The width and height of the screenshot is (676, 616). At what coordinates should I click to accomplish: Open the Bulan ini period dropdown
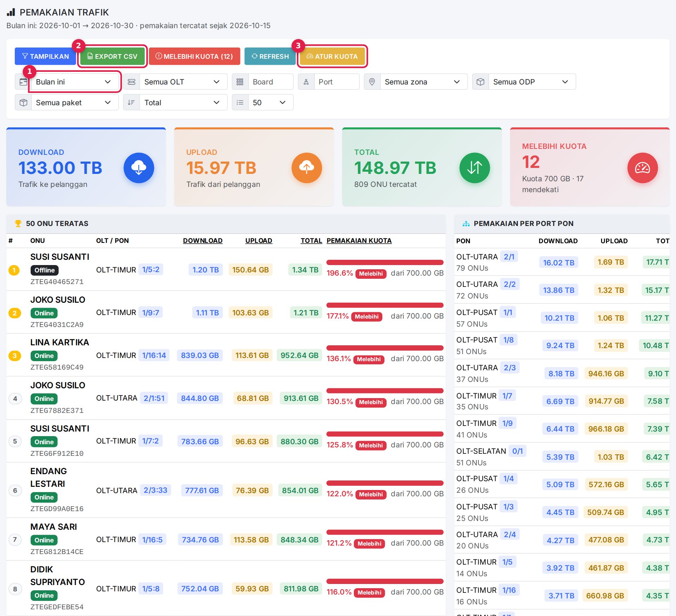pyautogui.click(x=75, y=82)
